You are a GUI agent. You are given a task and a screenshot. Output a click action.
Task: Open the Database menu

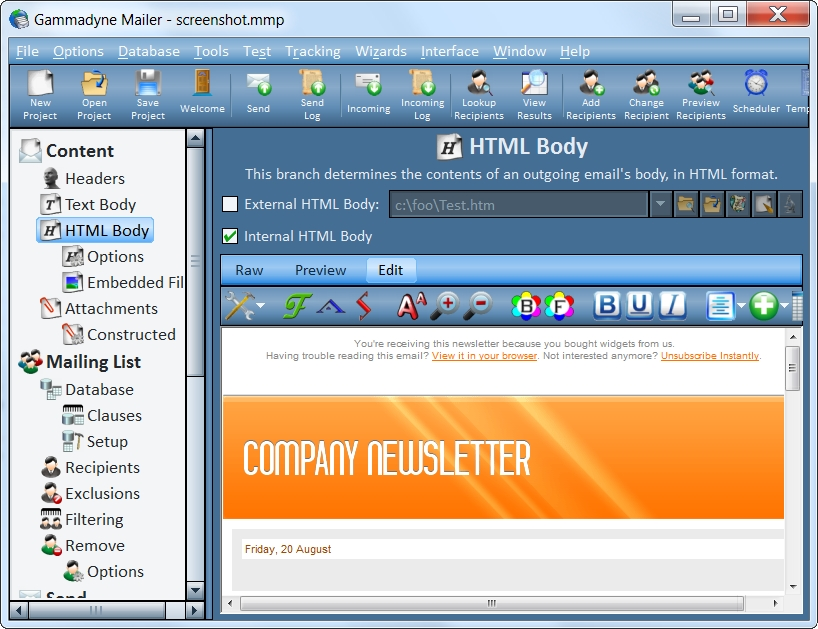pos(149,51)
